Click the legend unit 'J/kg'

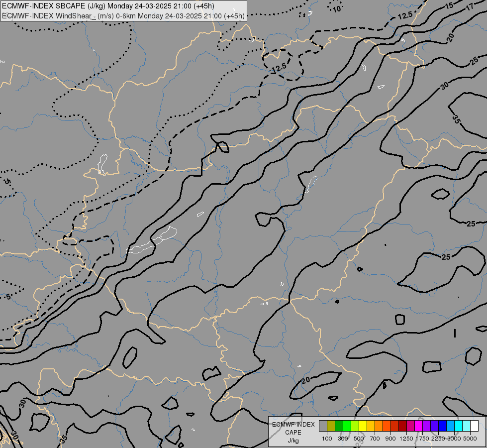pos(293,441)
